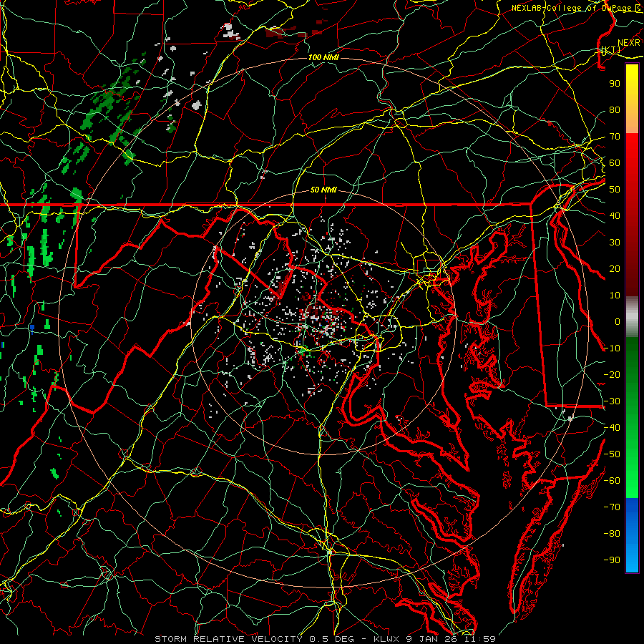Click the Storm Relative Velocity caption at the bottom

[x=326, y=639]
